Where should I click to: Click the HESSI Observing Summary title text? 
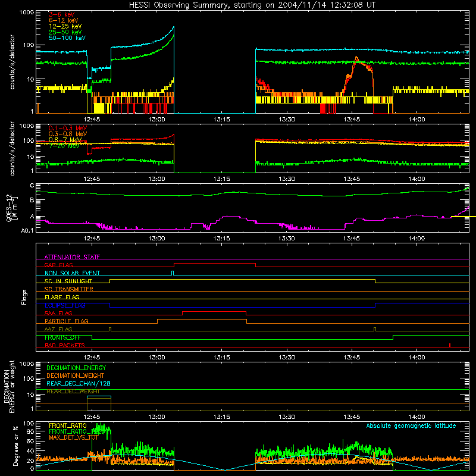click(252, 5)
